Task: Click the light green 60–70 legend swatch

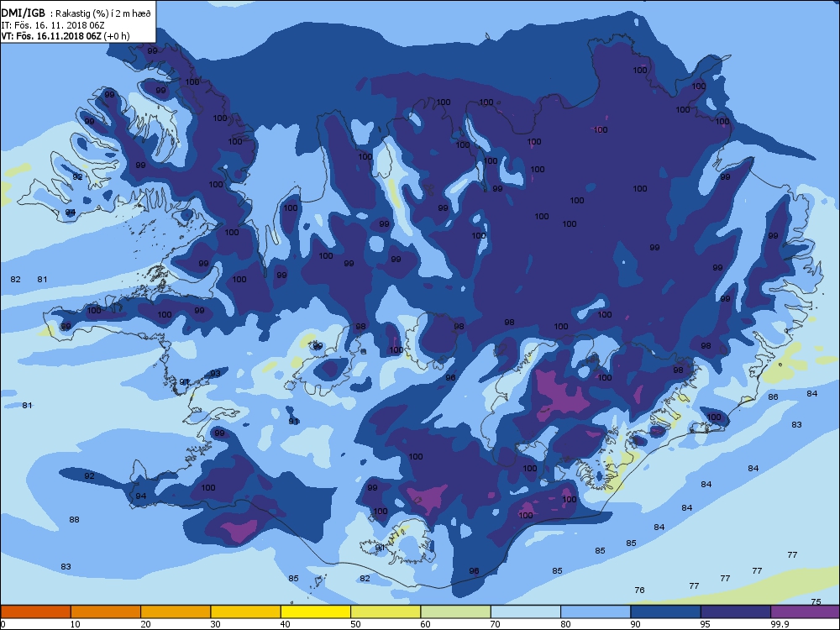Action: pos(456,612)
